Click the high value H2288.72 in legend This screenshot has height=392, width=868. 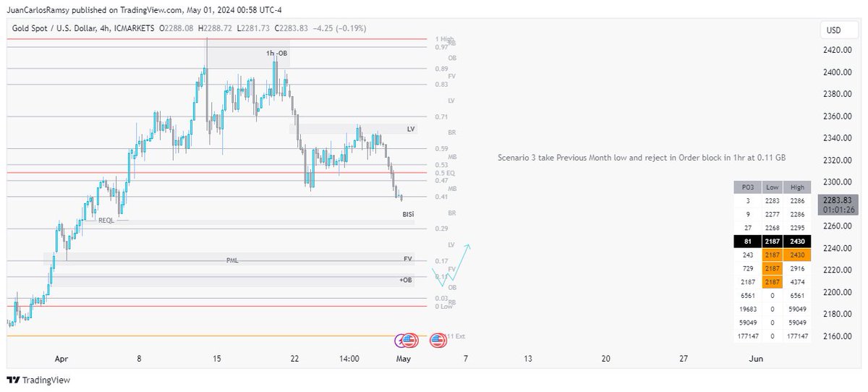coord(216,28)
